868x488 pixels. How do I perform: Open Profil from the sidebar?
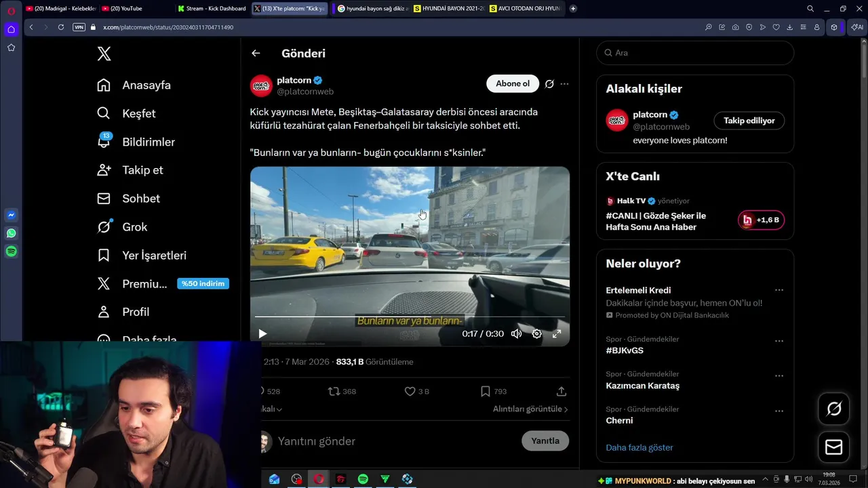click(123, 312)
